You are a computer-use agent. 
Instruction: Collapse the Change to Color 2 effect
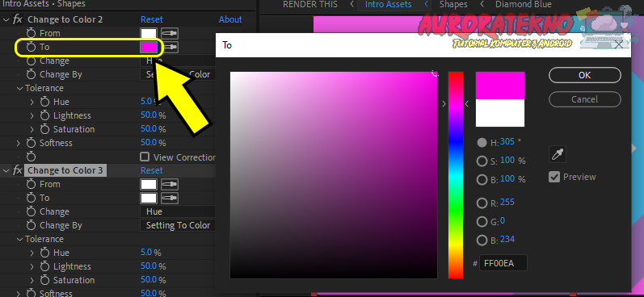coord(6,19)
